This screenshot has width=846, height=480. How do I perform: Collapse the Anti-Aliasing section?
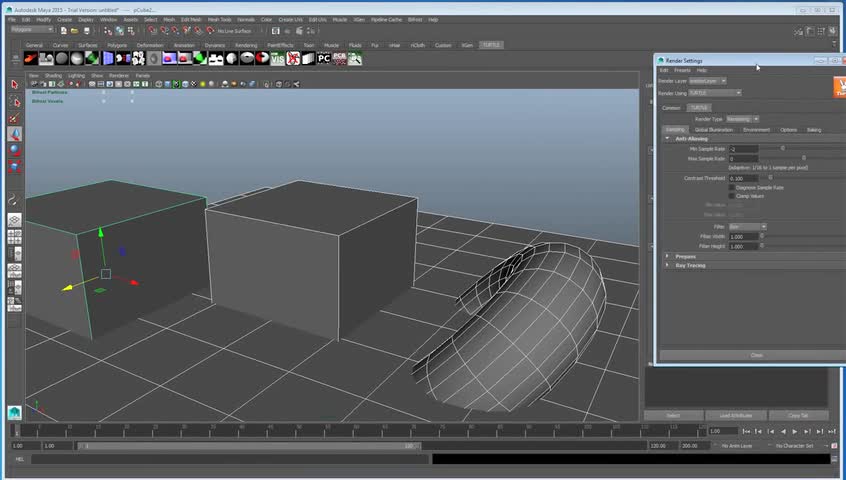pos(667,139)
